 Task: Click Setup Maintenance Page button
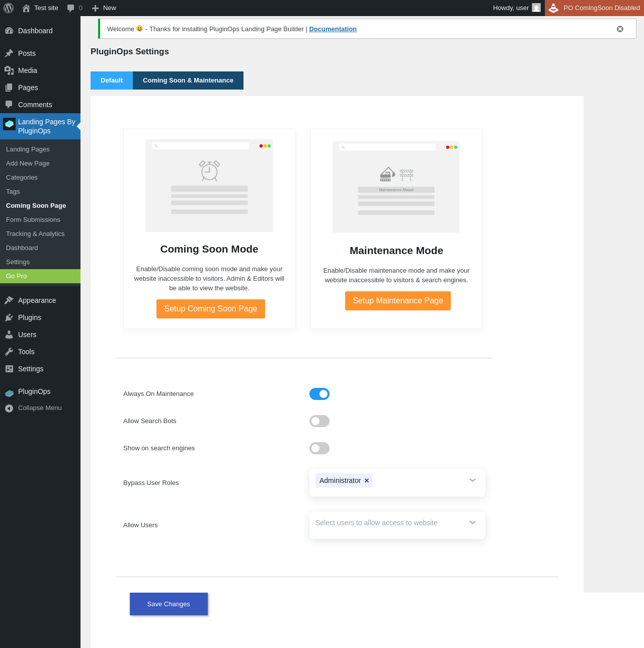[x=398, y=301]
